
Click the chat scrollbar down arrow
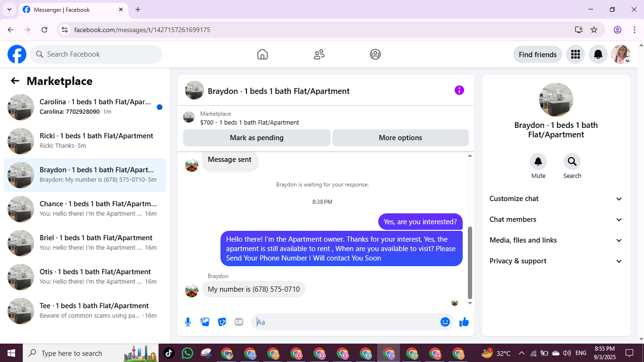(x=470, y=303)
